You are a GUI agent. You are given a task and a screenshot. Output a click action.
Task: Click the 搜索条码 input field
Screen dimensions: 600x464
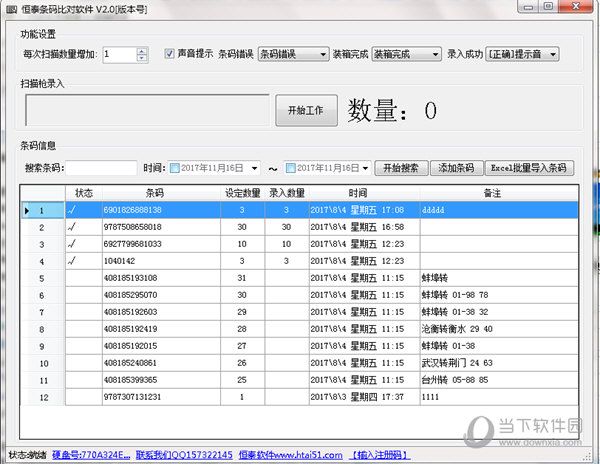pos(101,168)
